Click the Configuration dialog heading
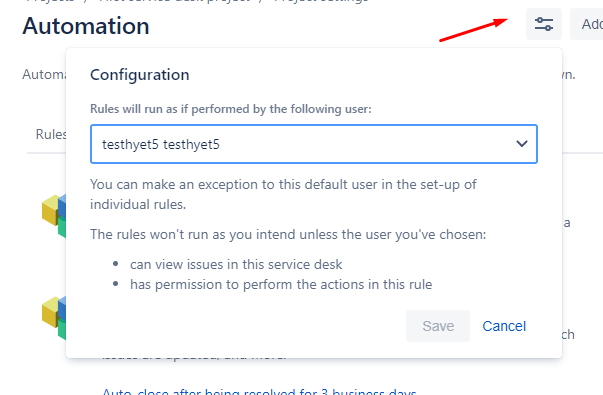This screenshot has width=603, height=395. [x=140, y=75]
